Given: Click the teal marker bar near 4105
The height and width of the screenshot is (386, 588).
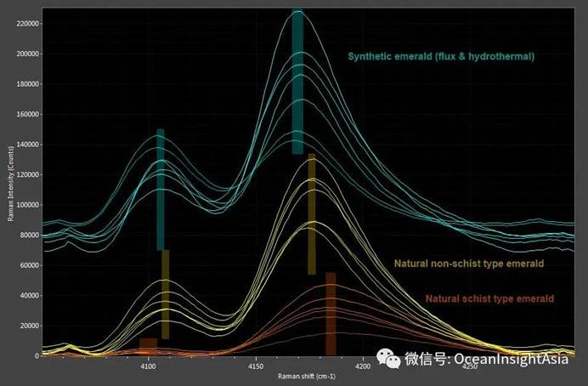Looking at the screenshot, I should (x=160, y=189).
